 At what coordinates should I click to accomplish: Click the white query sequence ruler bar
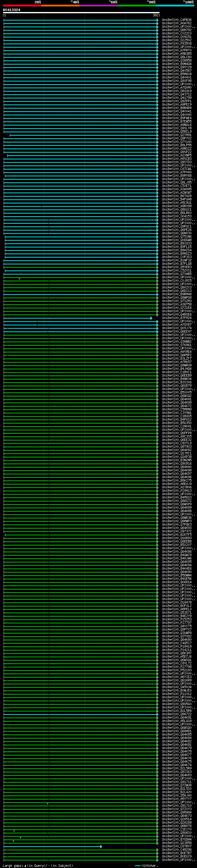coord(81,12)
